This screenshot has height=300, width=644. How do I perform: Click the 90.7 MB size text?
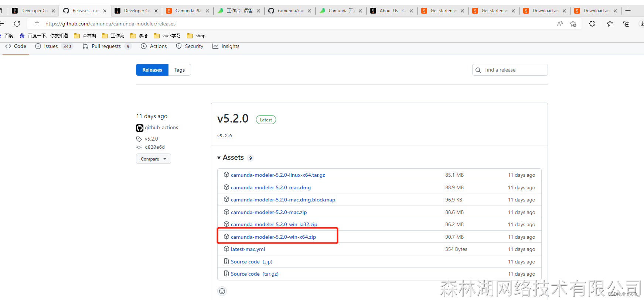[x=454, y=237]
